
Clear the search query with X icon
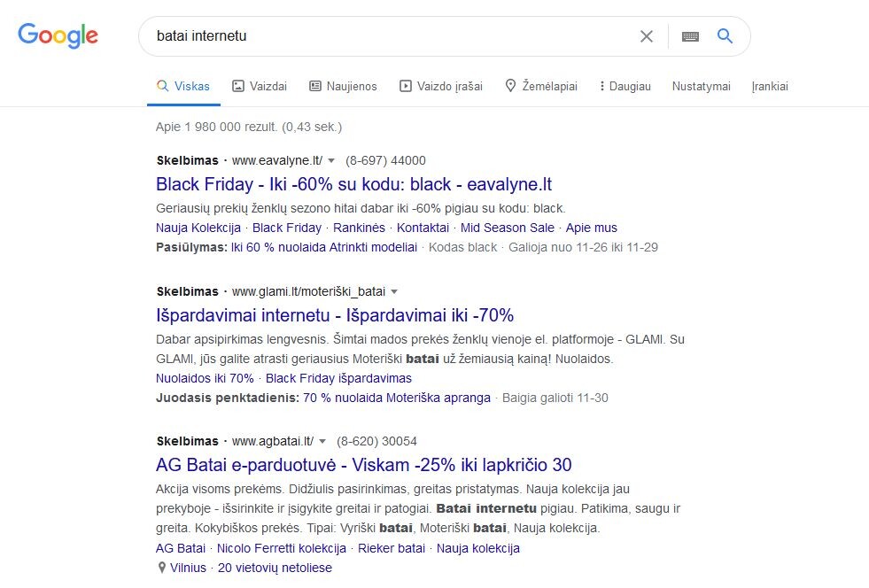646,36
